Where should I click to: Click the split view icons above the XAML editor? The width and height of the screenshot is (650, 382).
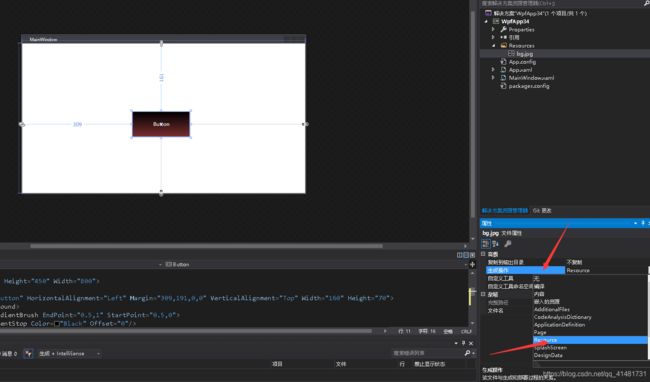coord(466,255)
